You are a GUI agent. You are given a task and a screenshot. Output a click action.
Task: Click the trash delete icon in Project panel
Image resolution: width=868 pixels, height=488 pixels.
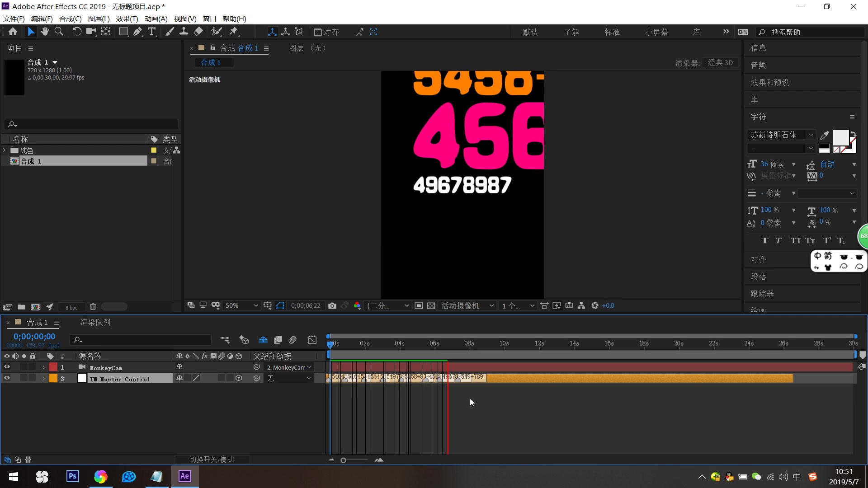pyautogui.click(x=93, y=307)
